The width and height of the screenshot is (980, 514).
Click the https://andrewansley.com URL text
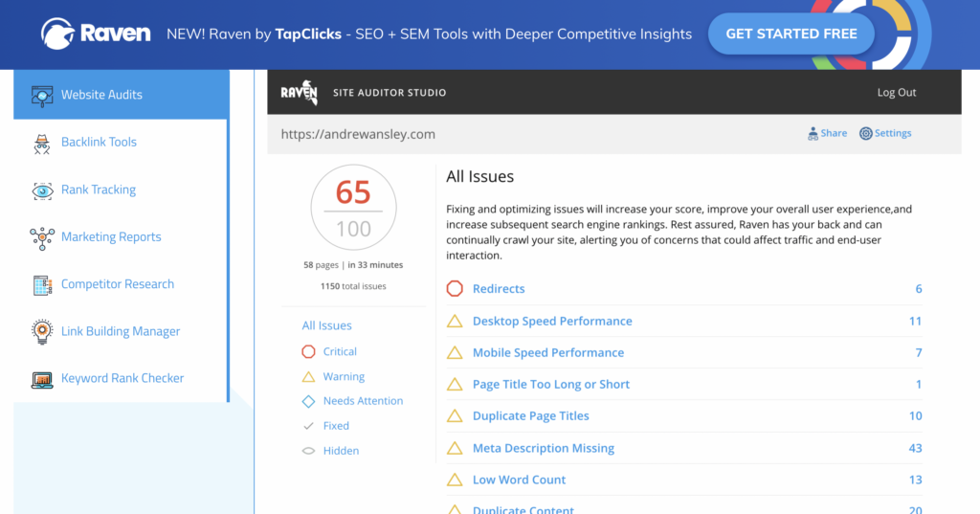click(358, 134)
